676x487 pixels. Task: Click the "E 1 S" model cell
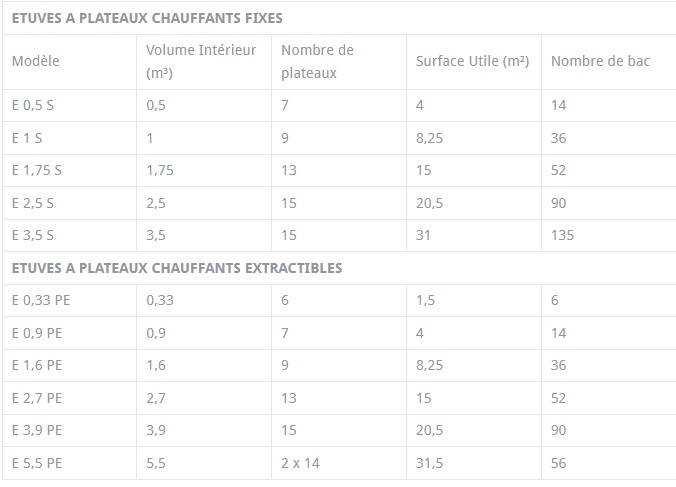pyautogui.click(x=27, y=138)
